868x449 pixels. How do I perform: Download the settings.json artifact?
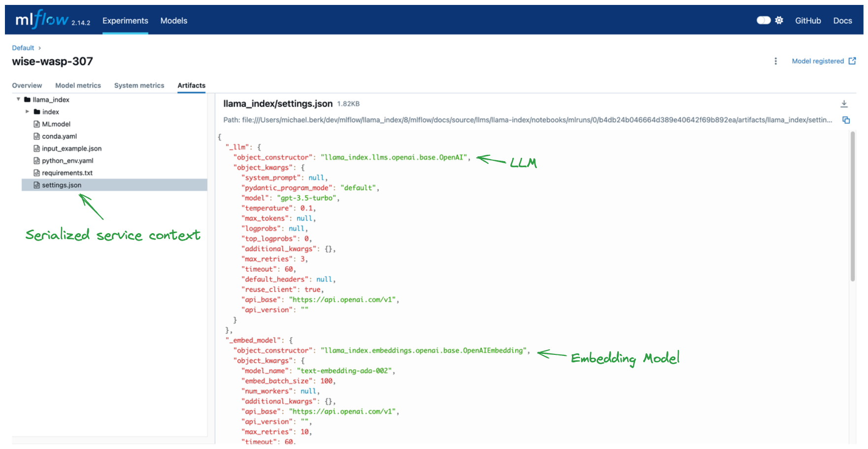click(844, 104)
